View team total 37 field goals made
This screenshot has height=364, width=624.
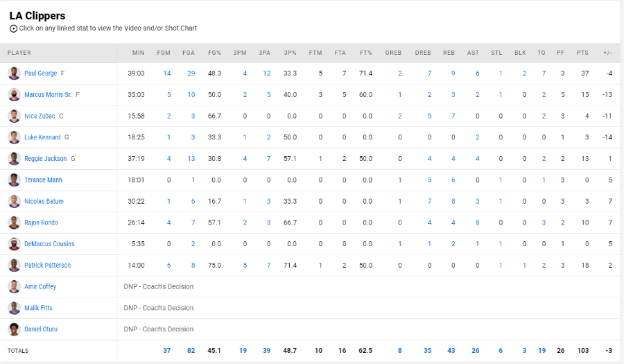tap(166, 350)
